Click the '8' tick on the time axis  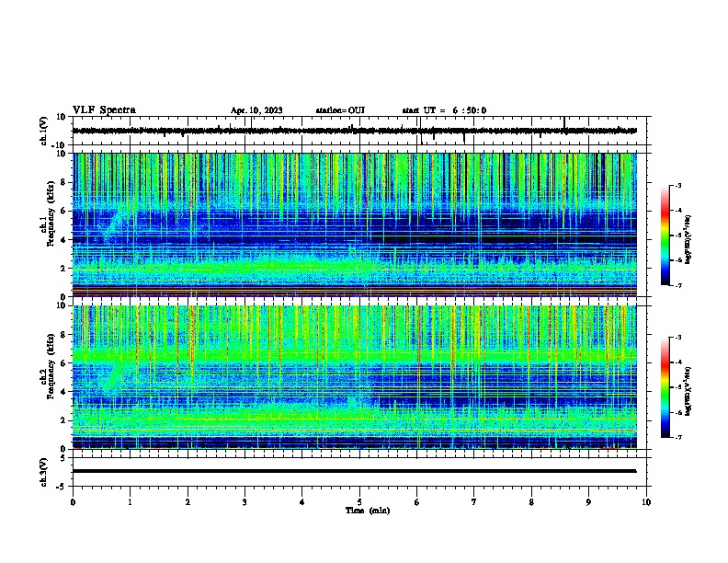coord(531,502)
